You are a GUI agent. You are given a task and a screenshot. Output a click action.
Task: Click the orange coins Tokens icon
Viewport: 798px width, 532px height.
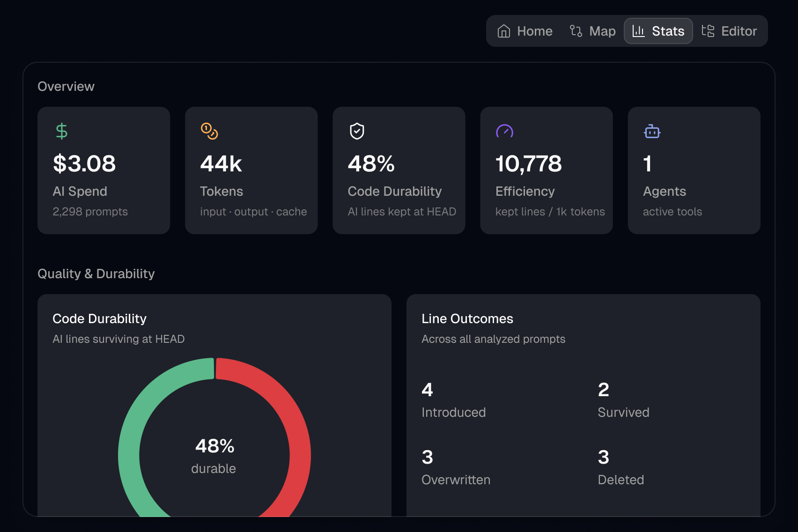209,131
